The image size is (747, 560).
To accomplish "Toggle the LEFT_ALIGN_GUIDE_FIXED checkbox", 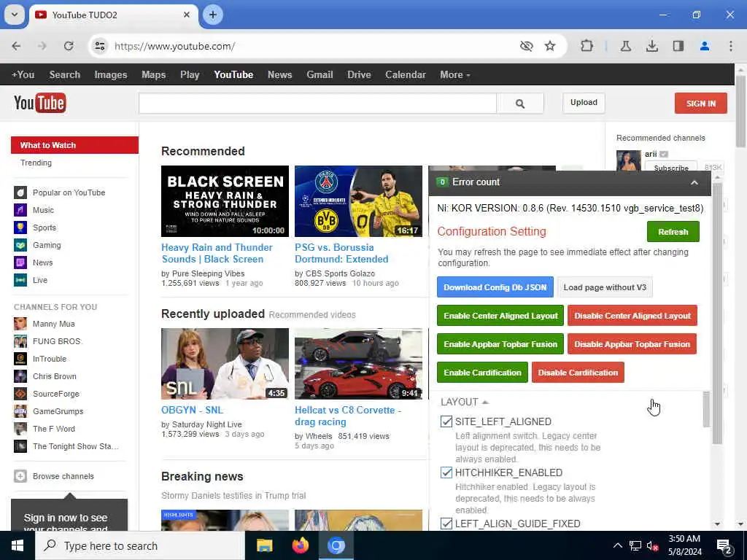I will tap(446, 524).
